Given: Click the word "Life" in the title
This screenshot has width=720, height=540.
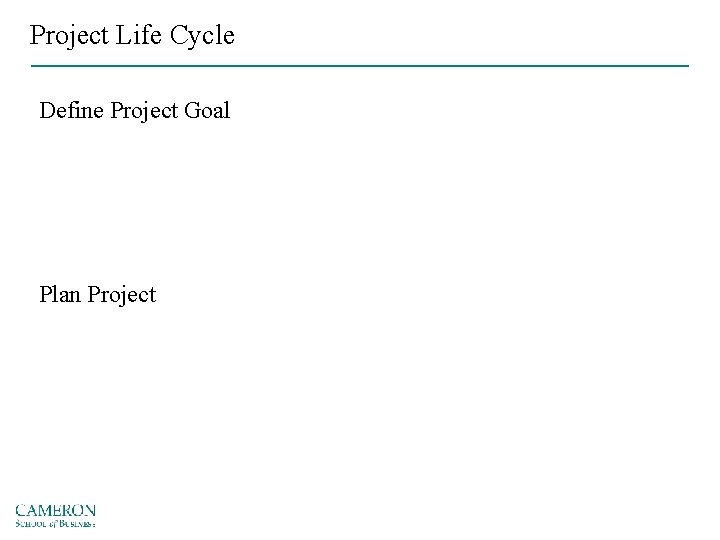Looking at the screenshot, I should [x=139, y=36].
